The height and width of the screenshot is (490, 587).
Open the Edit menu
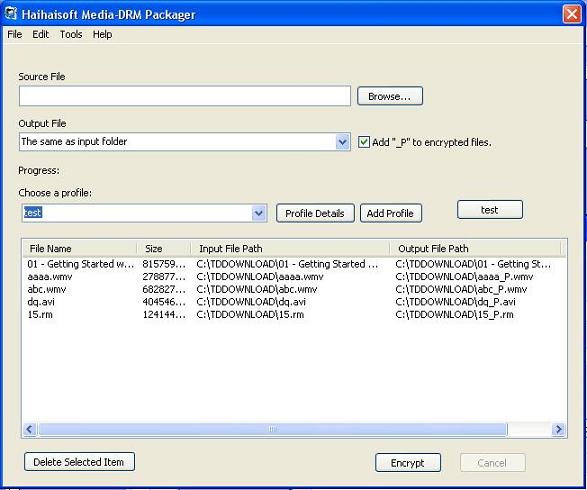point(40,34)
